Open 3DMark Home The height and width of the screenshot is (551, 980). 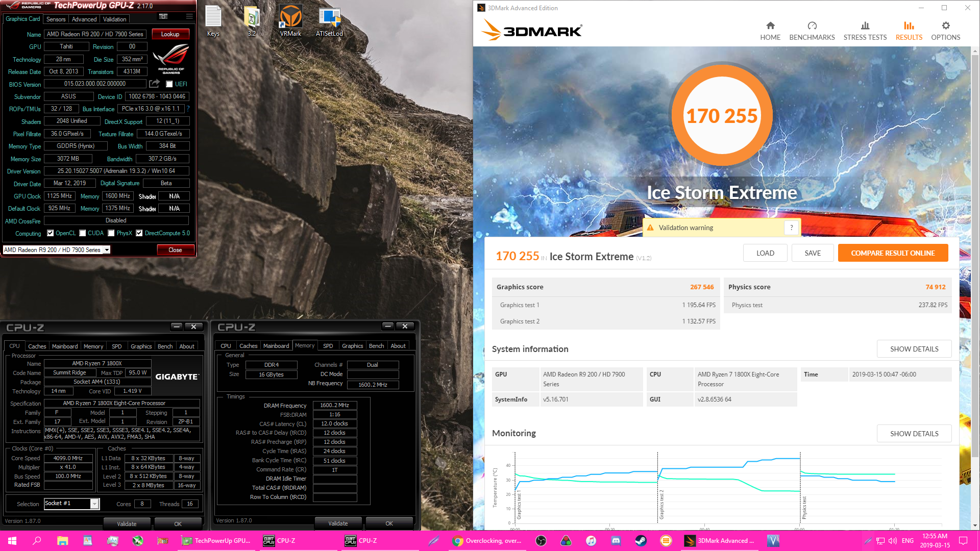click(x=770, y=31)
